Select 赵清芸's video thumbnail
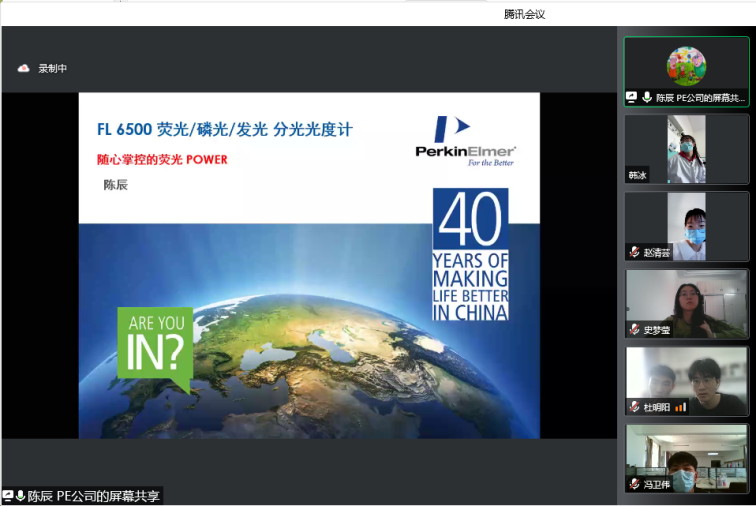This screenshot has height=506, width=756. click(686, 226)
